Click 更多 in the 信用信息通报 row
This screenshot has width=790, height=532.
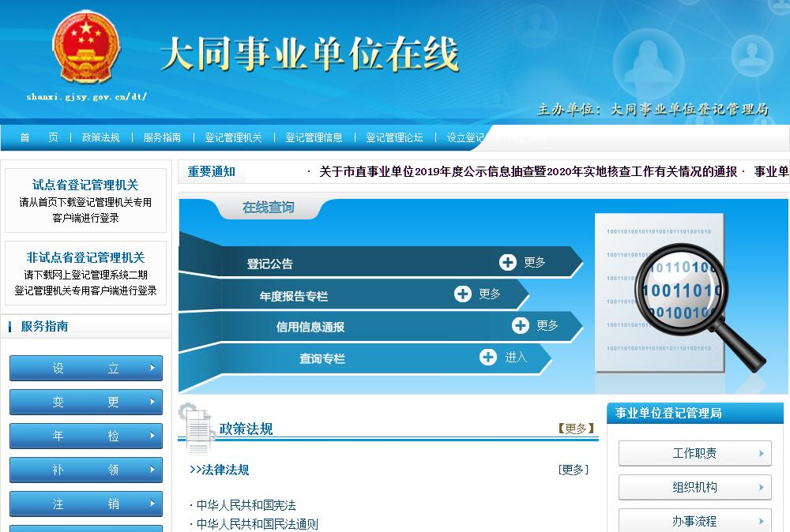547,325
